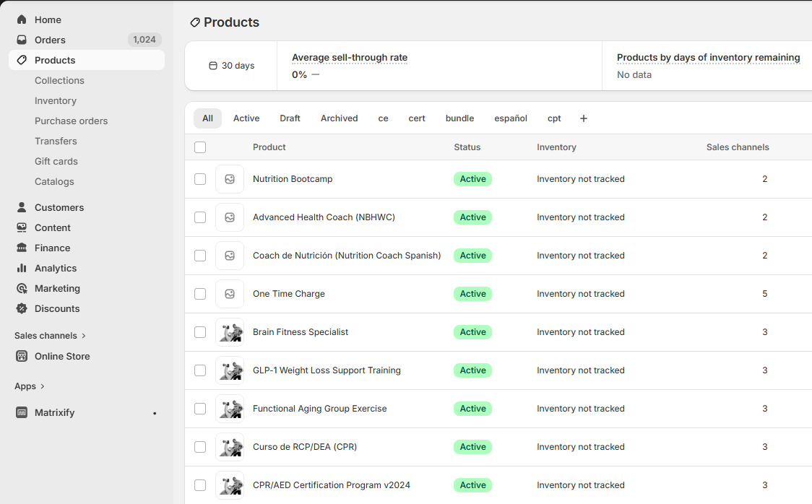
Task: Add a new product view with the plus button
Action: 583,118
